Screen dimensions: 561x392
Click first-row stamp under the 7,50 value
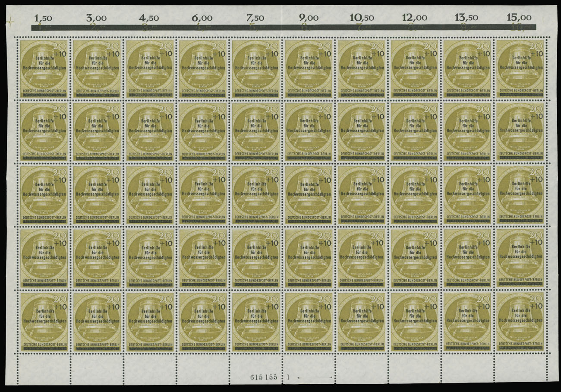click(x=255, y=69)
